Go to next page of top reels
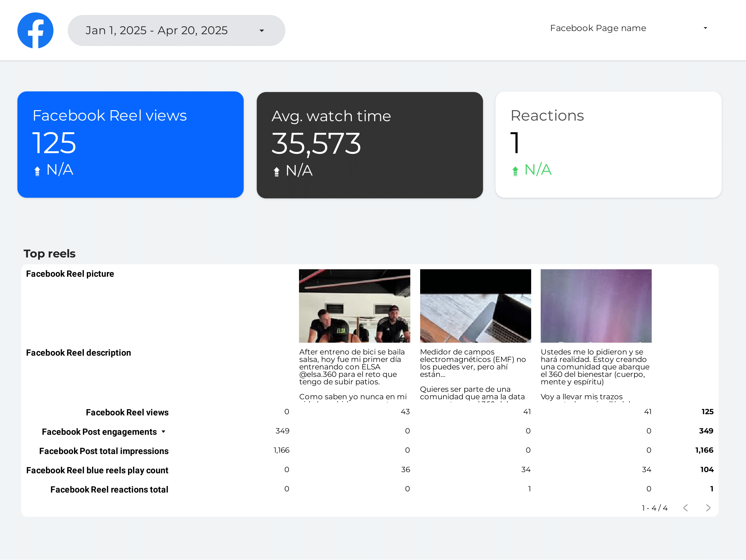 (x=708, y=508)
